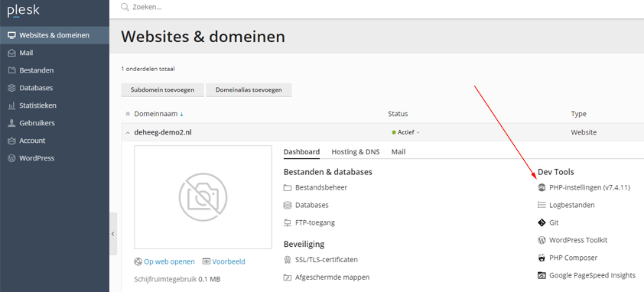Click the Status column header
The image size is (644, 292).
click(398, 114)
